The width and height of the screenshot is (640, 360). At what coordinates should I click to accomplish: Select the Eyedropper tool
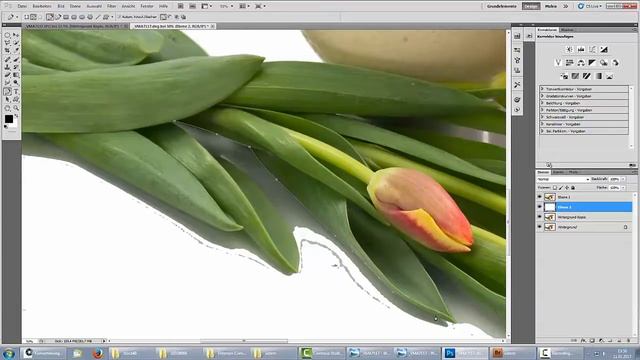[16, 51]
